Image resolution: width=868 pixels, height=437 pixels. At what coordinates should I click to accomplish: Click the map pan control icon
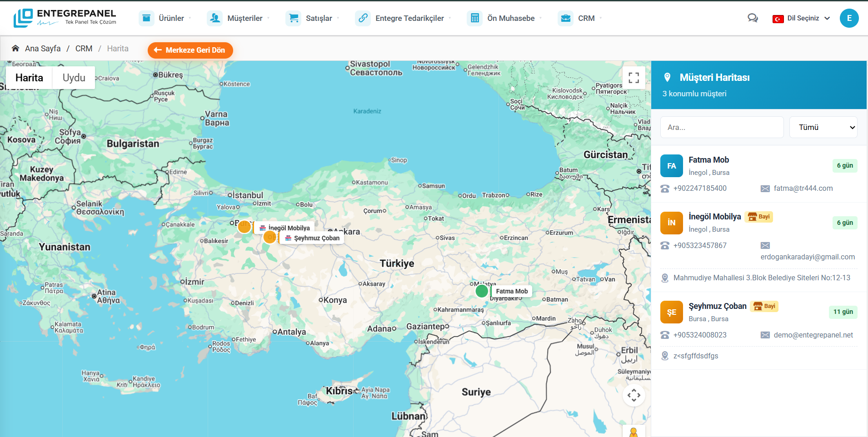634,395
